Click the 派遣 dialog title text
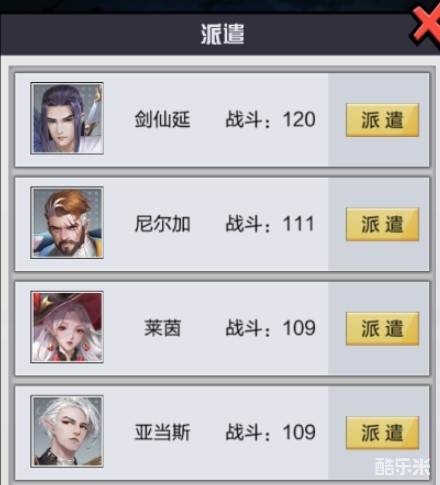This screenshot has height=485, width=440. pyautogui.click(x=222, y=34)
